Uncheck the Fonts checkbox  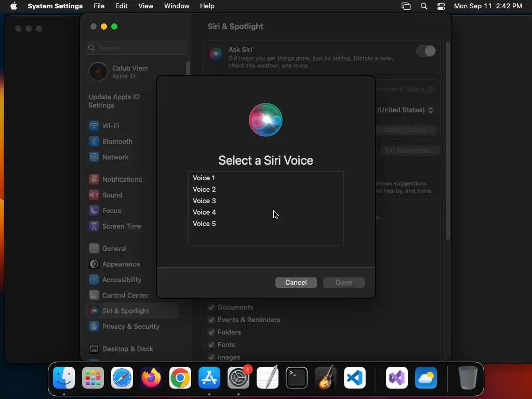(x=211, y=345)
